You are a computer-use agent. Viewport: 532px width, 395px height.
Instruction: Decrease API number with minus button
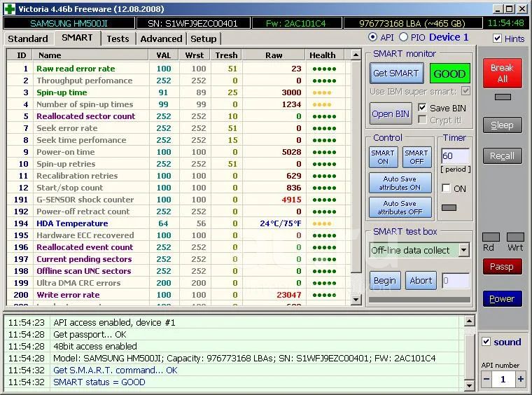tap(486, 379)
